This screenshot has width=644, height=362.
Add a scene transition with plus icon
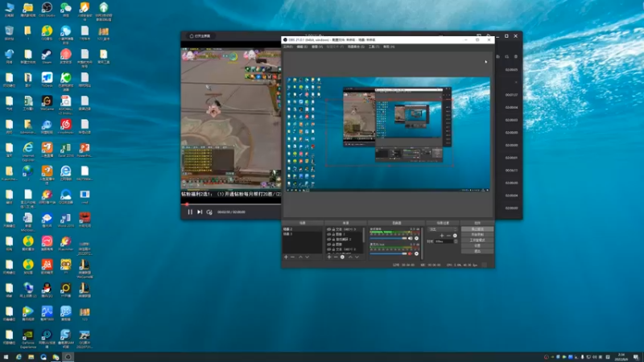442,236
